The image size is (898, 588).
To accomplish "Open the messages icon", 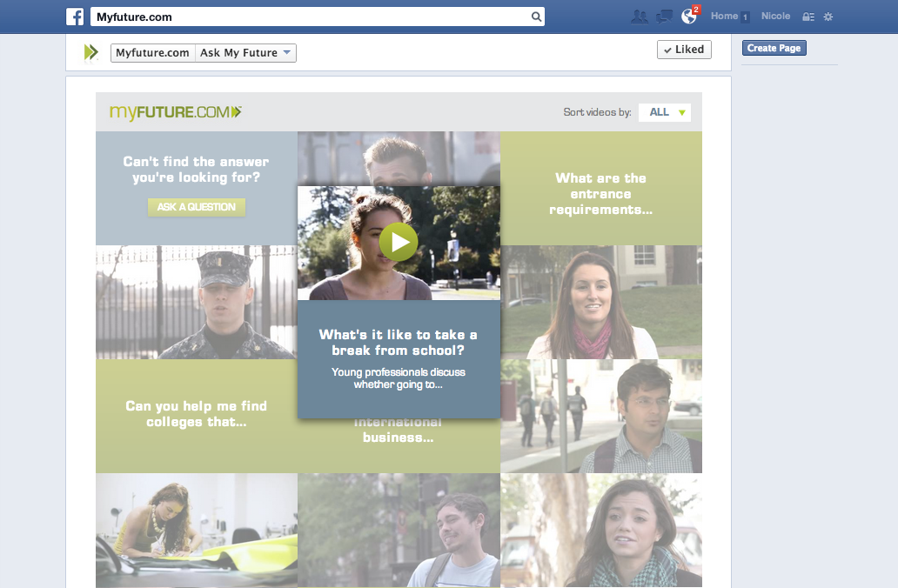I will pos(664,17).
